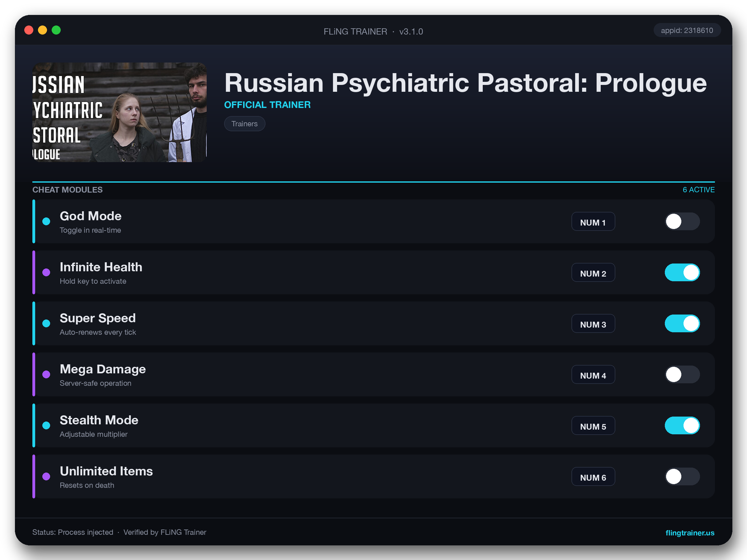Click the NUM 2 hotkey button
Image resolution: width=747 pixels, height=560 pixels.
coord(593,273)
